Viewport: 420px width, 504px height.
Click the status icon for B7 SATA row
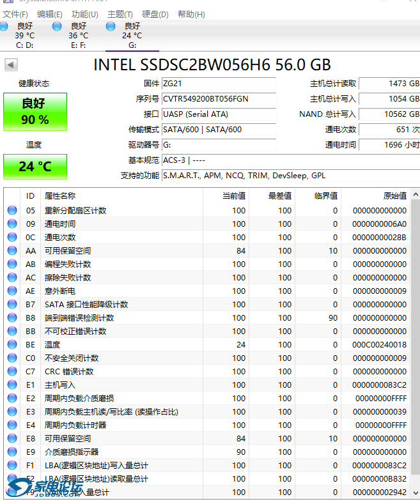click(12, 304)
